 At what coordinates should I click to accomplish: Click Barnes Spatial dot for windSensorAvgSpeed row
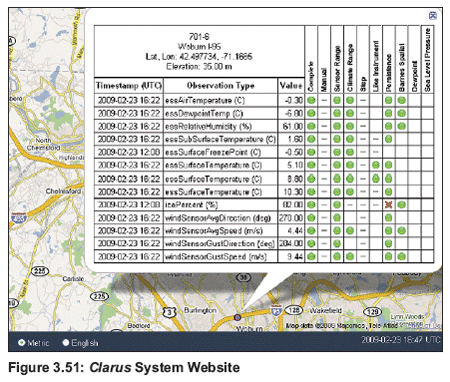(x=401, y=230)
